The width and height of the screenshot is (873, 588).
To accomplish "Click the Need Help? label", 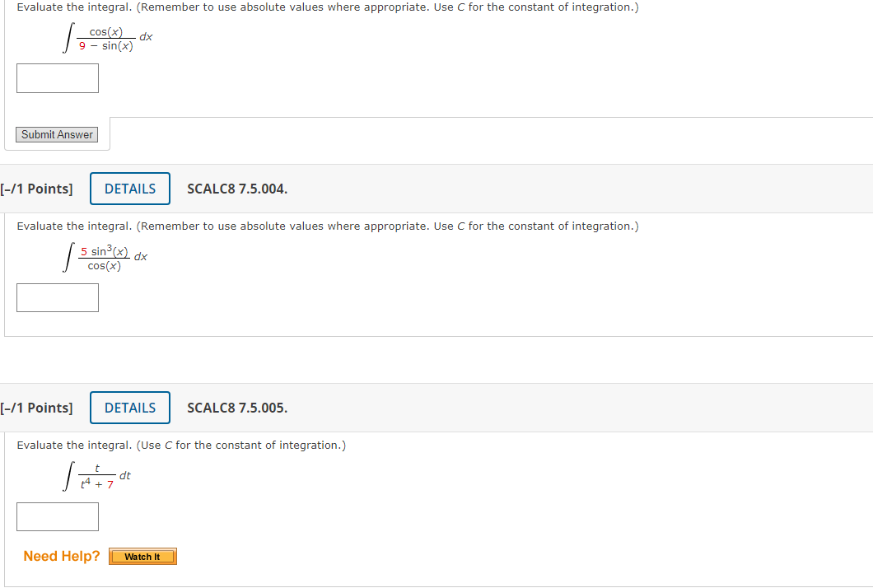I will click(61, 556).
